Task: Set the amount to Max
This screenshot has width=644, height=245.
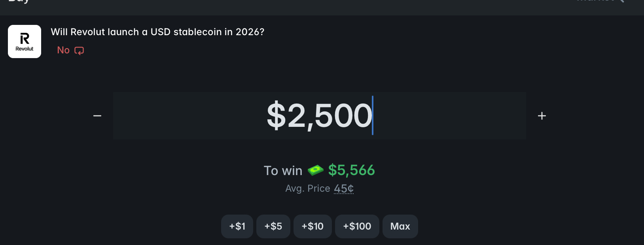Action: pyautogui.click(x=400, y=226)
